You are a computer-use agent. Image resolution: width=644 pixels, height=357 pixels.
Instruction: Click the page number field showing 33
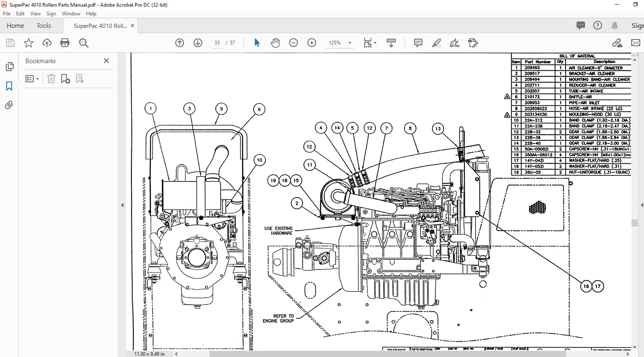pyautogui.click(x=217, y=43)
